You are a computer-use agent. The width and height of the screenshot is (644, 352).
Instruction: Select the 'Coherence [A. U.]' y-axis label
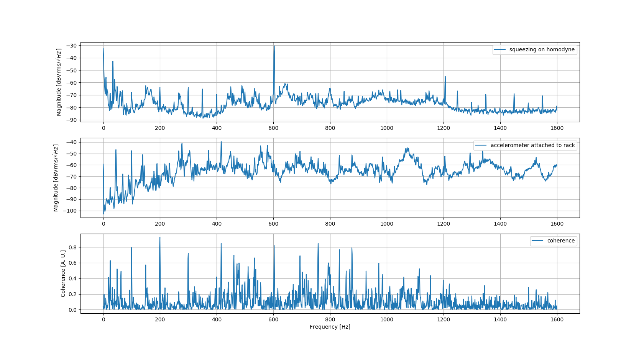pyautogui.click(x=63, y=273)
